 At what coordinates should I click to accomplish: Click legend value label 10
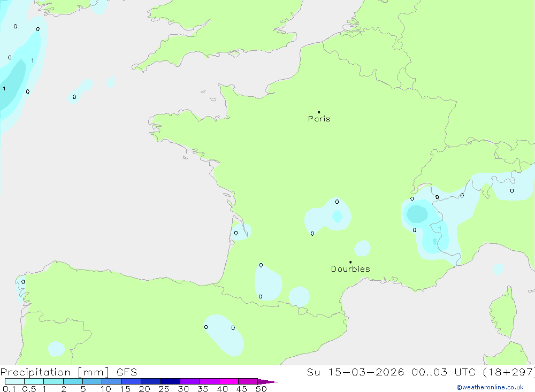tap(106, 389)
